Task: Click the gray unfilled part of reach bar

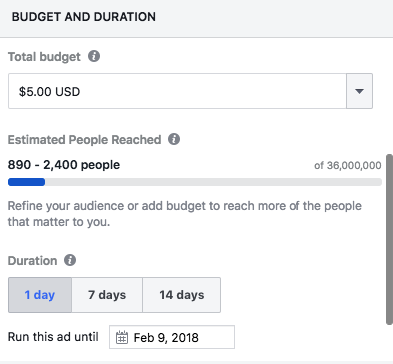Action: point(213,182)
